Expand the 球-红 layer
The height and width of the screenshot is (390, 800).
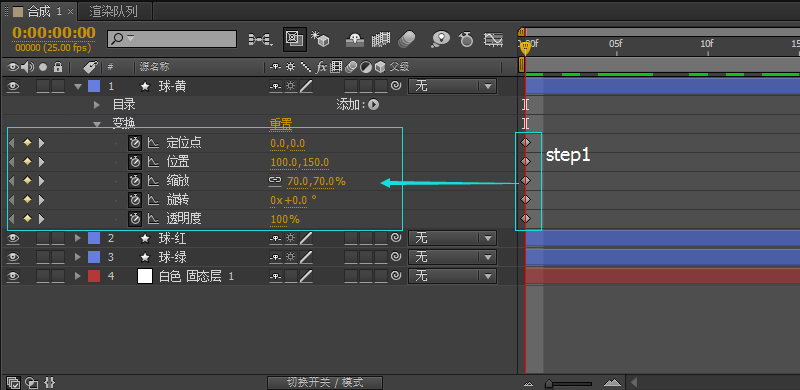coord(78,238)
